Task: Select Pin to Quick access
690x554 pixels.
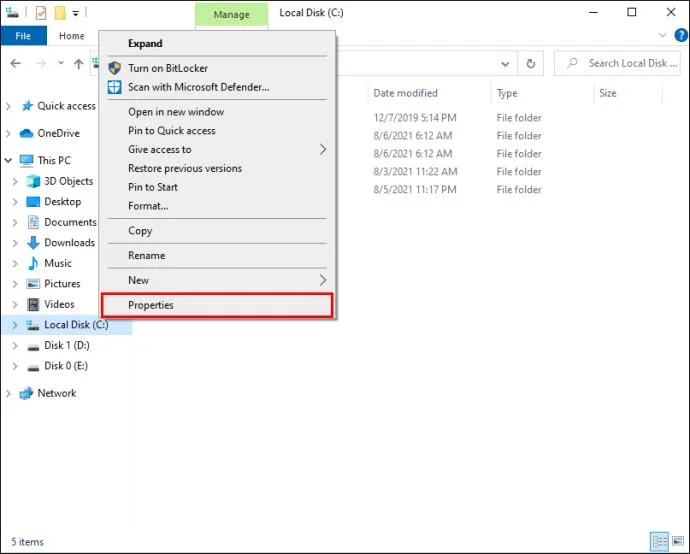Action: (218, 131)
